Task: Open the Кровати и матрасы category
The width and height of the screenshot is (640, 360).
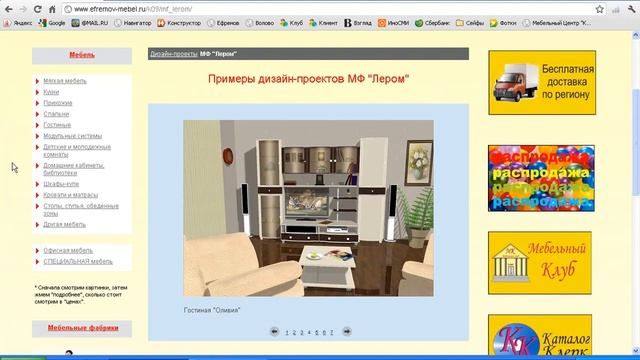Action: (71, 195)
